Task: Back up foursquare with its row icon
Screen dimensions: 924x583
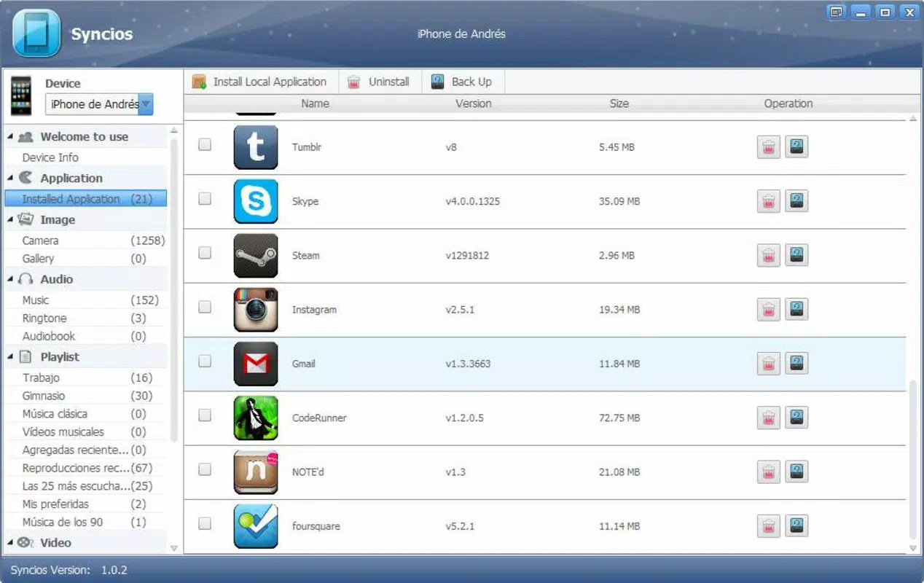Action: tap(796, 526)
